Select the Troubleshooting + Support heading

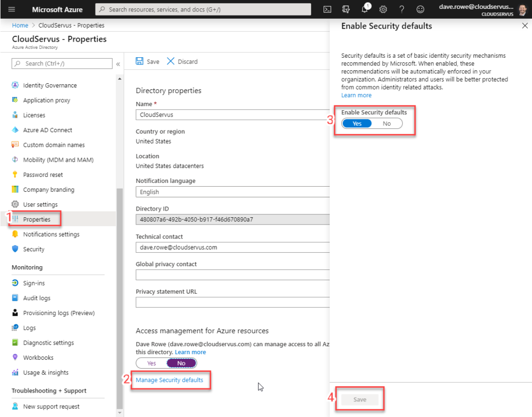49,390
